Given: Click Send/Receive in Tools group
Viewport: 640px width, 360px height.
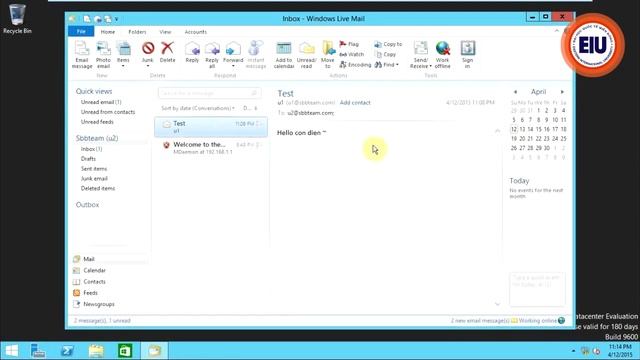Looking at the screenshot, I should [421, 55].
